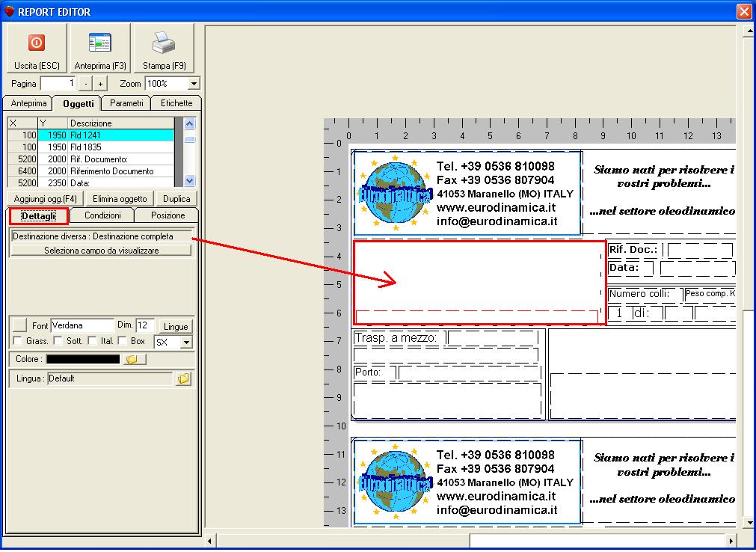Screen dimensions: 756x552
Task: Click the black Colore swatch
Action: click(x=83, y=359)
